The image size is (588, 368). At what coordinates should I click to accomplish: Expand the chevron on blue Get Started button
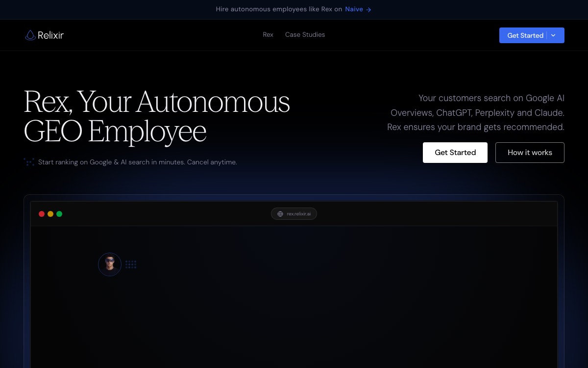(553, 35)
